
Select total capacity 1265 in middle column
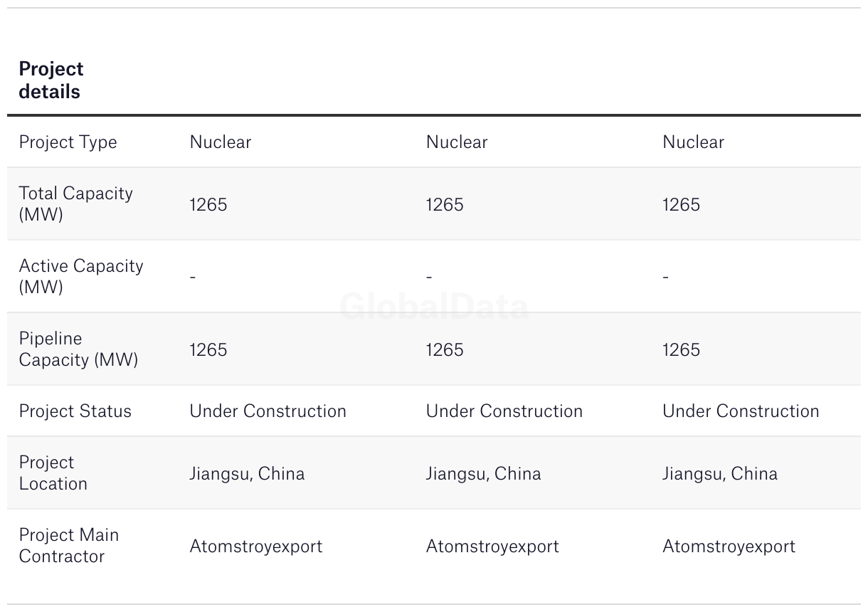pos(445,204)
